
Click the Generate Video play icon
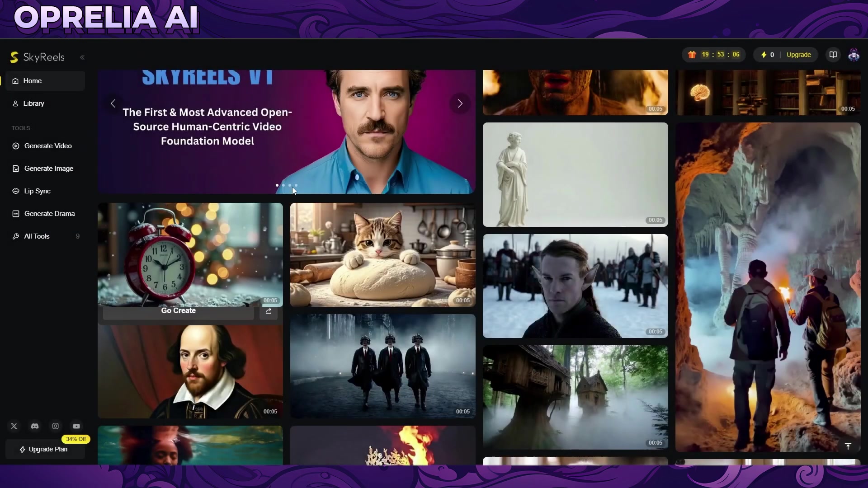click(16, 146)
